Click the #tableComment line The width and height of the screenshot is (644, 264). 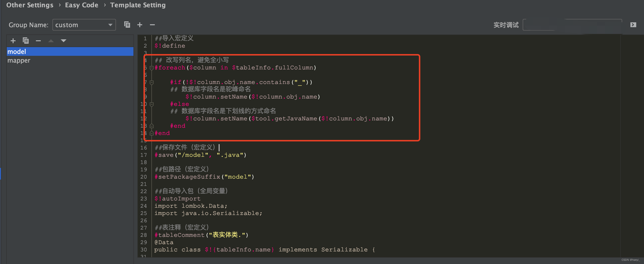pyautogui.click(x=201, y=235)
